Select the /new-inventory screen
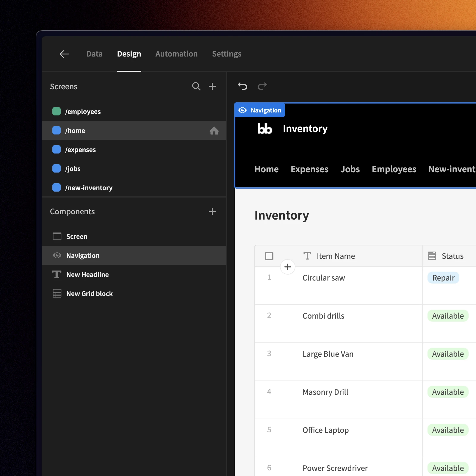 coord(134,187)
